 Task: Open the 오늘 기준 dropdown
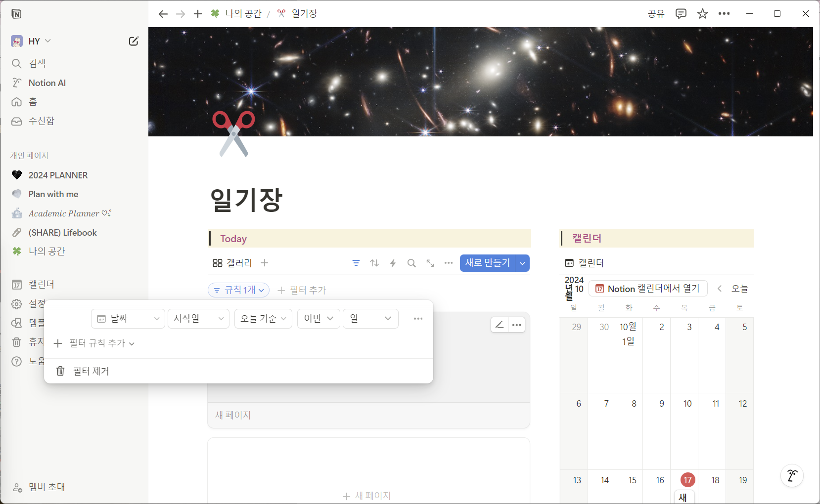point(263,319)
